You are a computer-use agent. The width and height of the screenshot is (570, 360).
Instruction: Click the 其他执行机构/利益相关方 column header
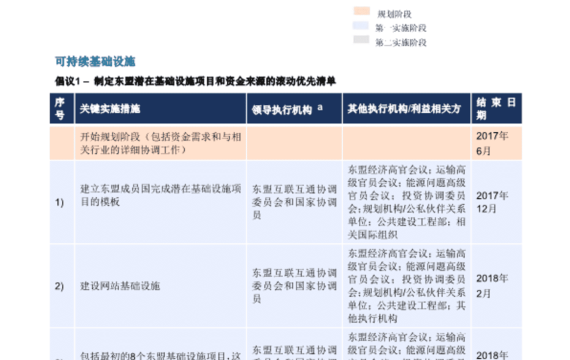[406, 108]
